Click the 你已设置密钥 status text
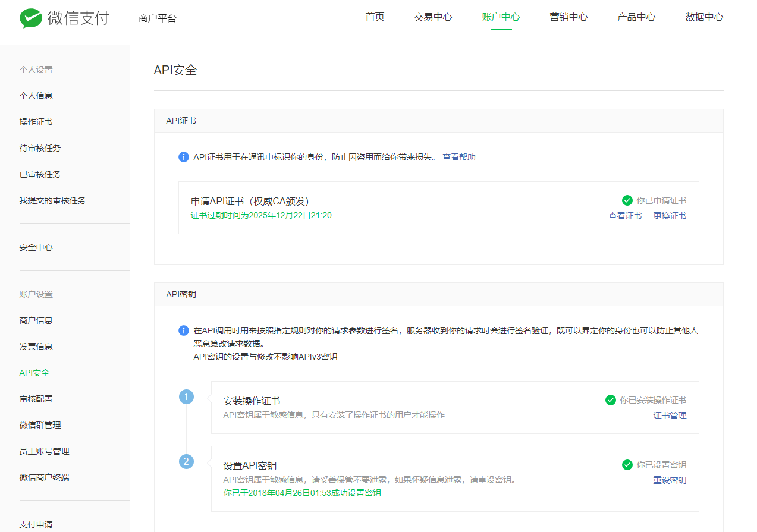This screenshot has width=757, height=532. pyautogui.click(x=661, y=465)
